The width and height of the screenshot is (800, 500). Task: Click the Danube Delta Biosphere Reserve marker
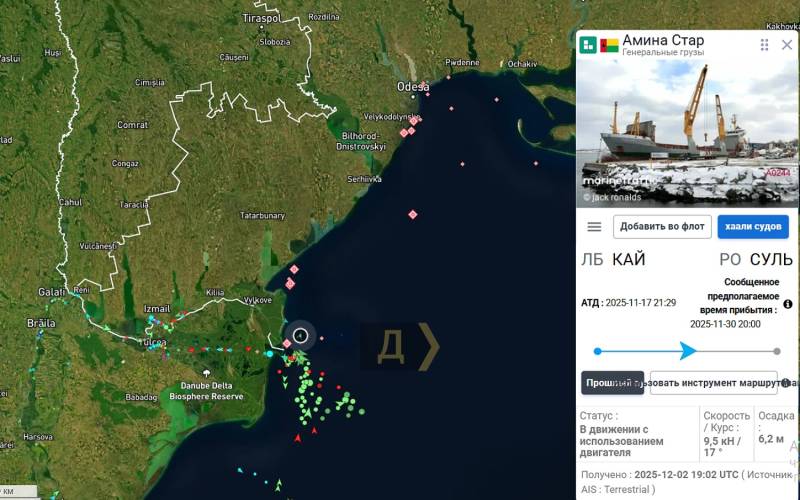click(x=206, y=373)
